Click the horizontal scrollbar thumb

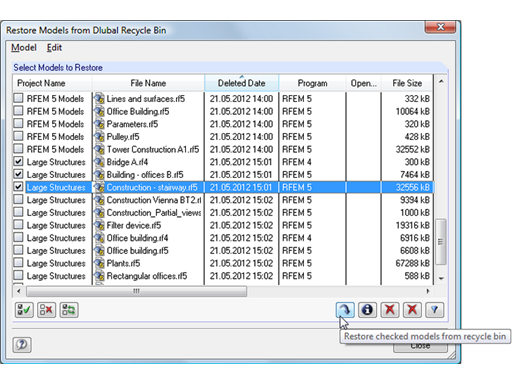tap(137, 291)
